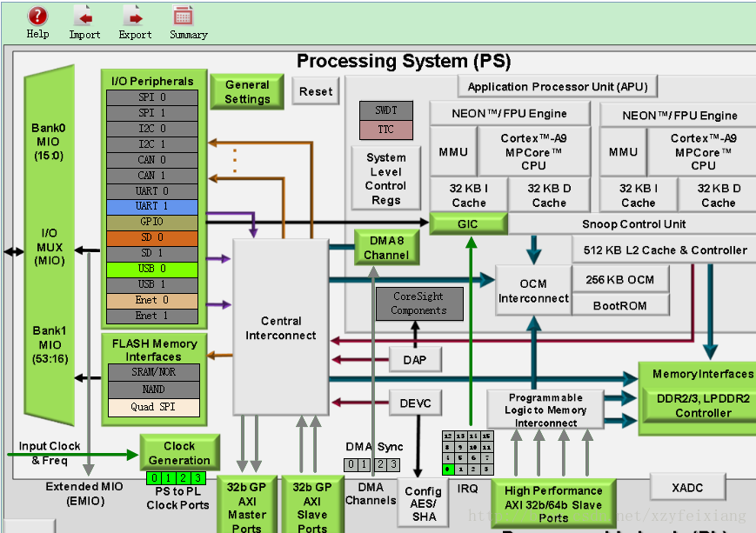Click PS to PL clock port 1
The image size is (756, 533).
[x=168, y=478]
